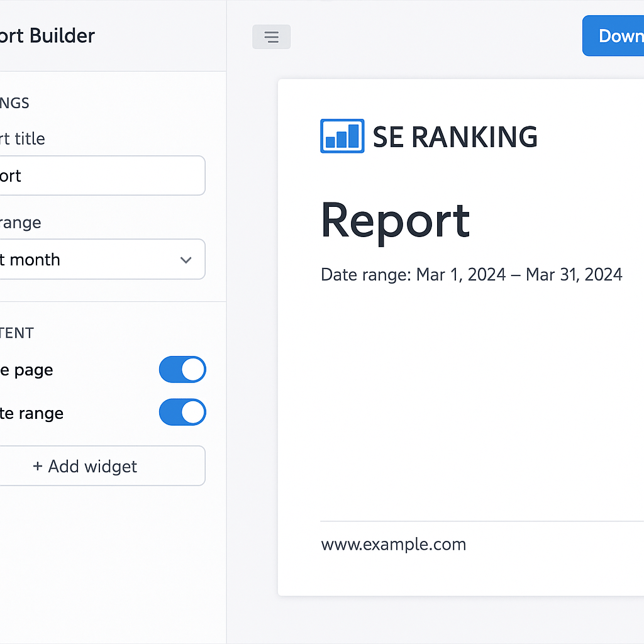Click the hamburger menu icon
The height and width of the screenshot is (644, 644).
tap(272, 36)
